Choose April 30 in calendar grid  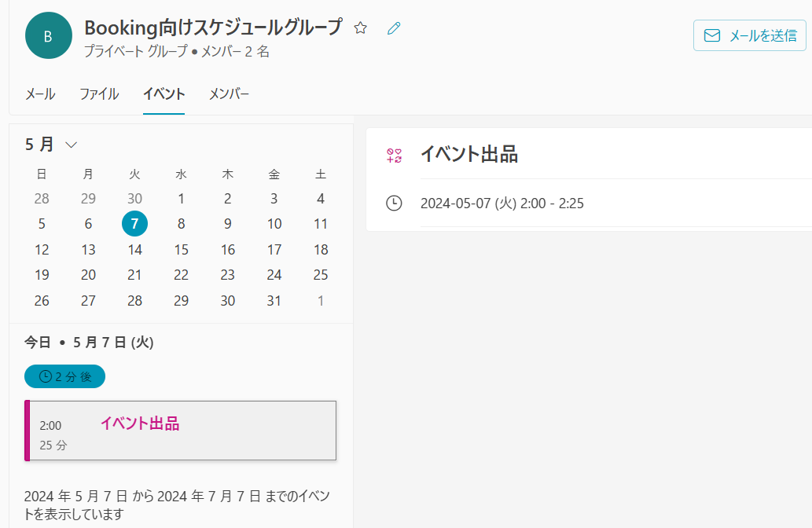click(x=134, y=198)
